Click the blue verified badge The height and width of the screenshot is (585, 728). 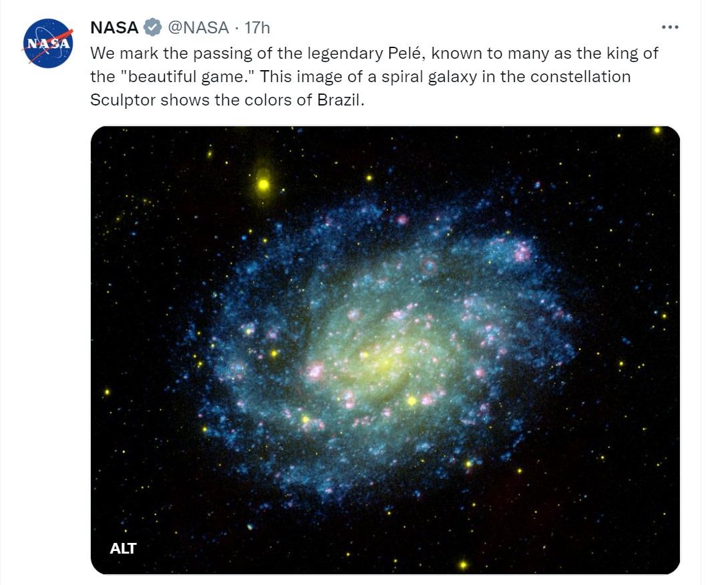[x=153, y=27]
